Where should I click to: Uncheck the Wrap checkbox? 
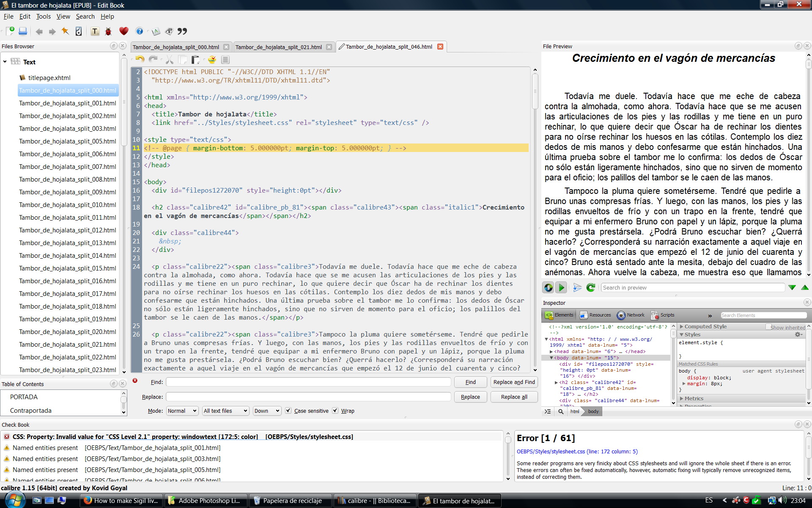[335, 411]
